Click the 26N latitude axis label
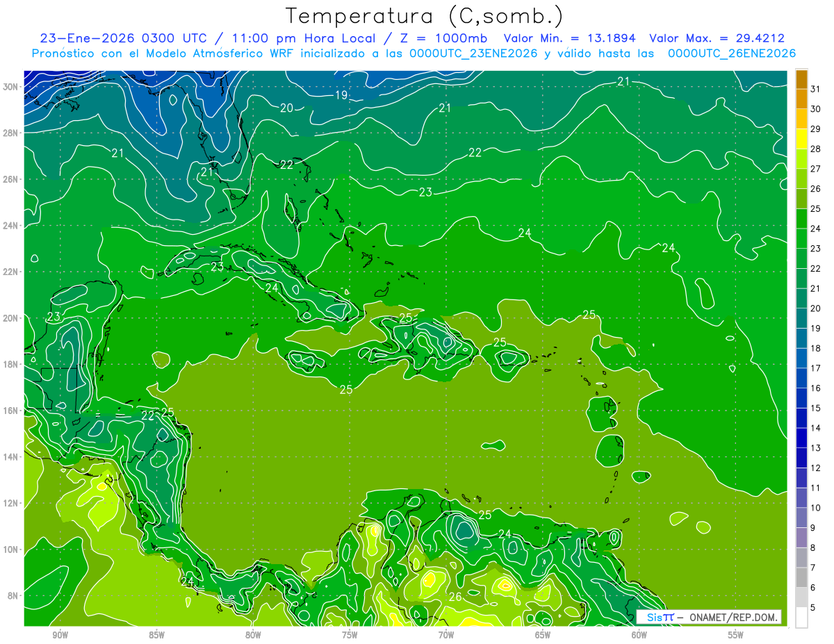 point(11,179)
